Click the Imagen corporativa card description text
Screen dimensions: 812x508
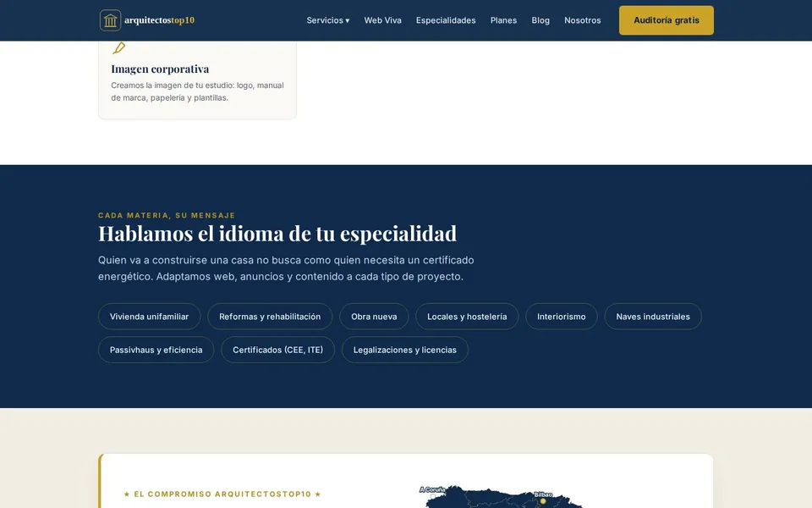[197, 91]
